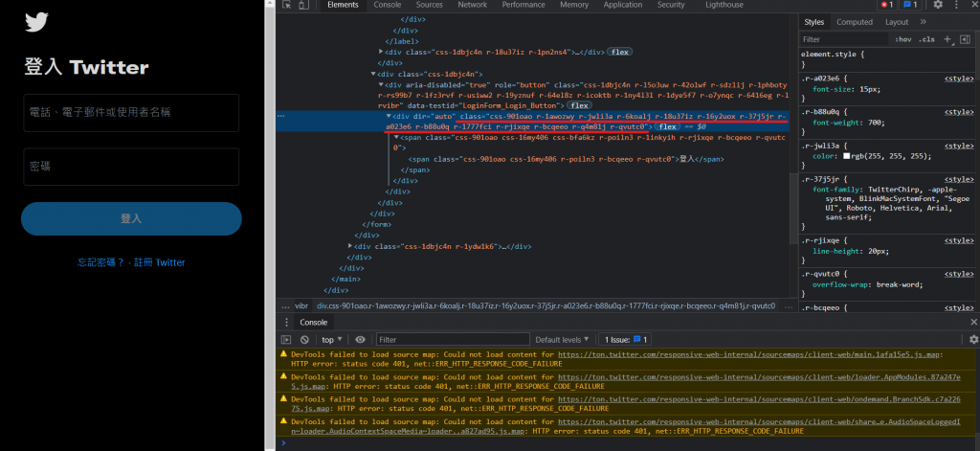Expand the div r-1ydw1k6 node
This screenshot has height=451, width=980.
coord(350,246)
